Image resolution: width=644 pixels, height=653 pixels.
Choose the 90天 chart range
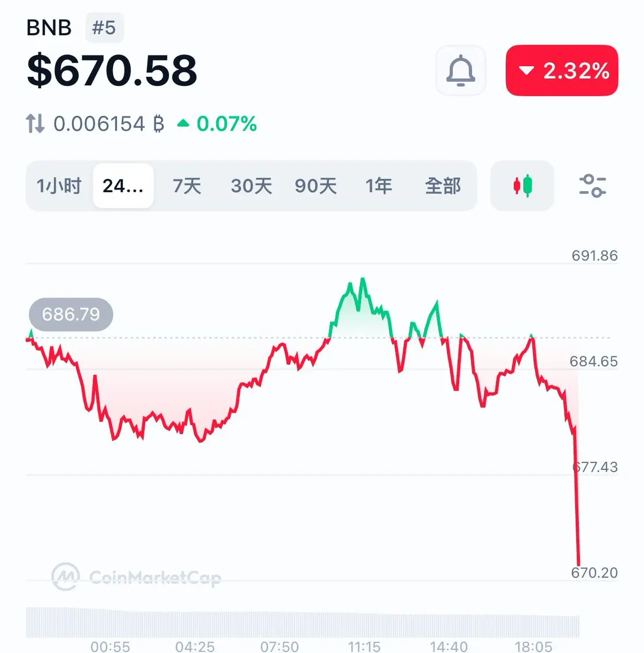[316, 186]
